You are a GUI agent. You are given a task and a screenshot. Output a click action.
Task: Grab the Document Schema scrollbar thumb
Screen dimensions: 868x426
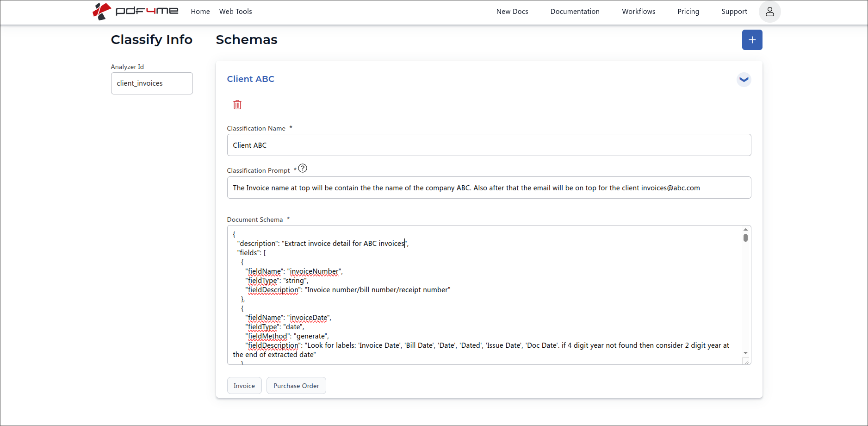[x=745, y=238]
